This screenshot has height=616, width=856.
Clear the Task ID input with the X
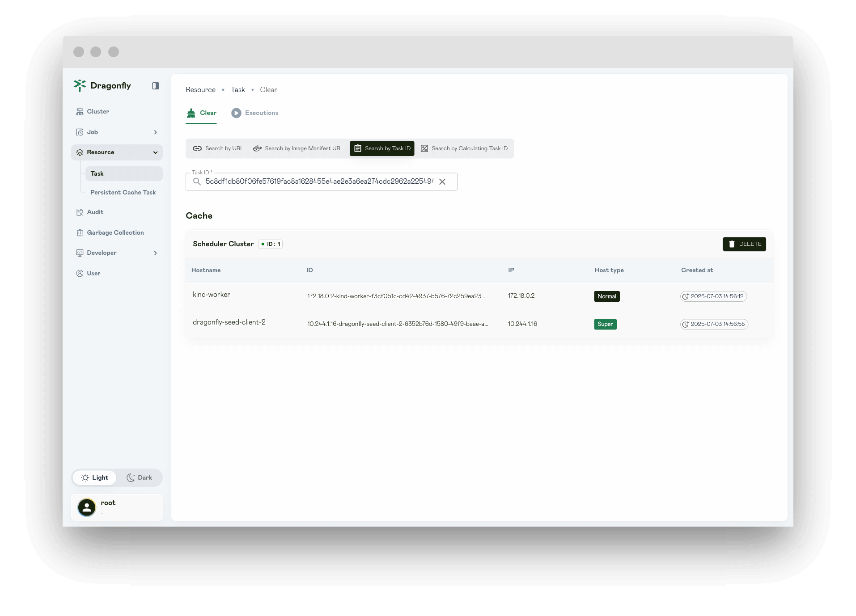[442, 181]
